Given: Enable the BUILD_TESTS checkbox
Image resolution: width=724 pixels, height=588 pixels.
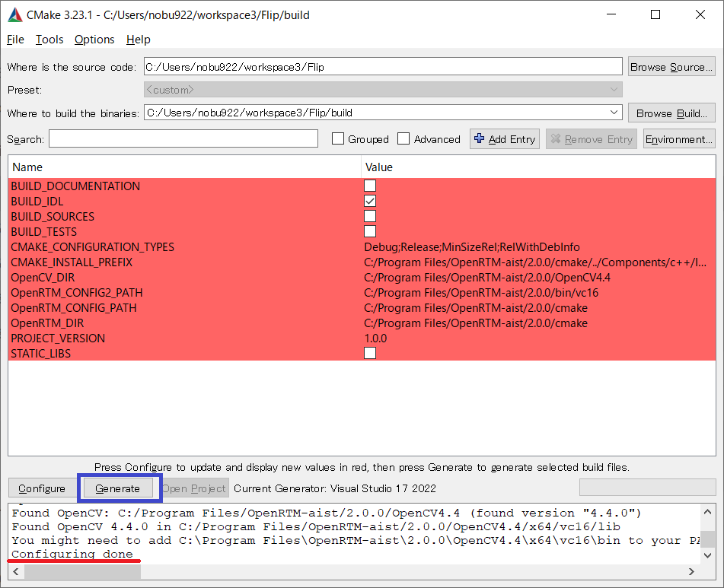Looking at the screenshot, I should (x=370, y=231).
